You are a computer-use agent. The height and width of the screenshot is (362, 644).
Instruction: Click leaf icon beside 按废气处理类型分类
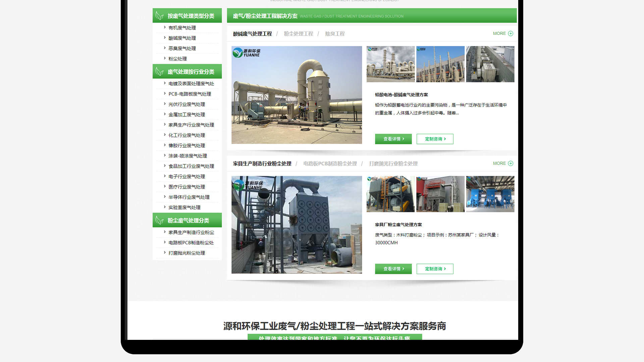(160, 16)
